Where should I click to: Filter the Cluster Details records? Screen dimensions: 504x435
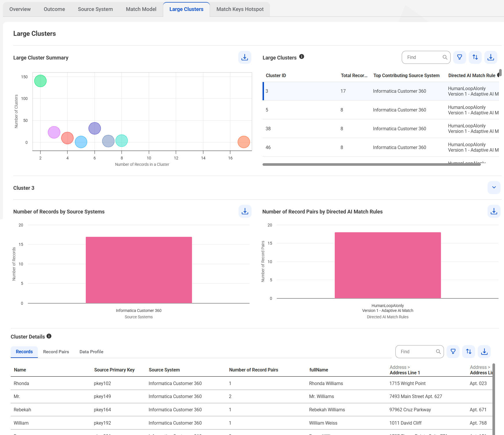[453, 352]
